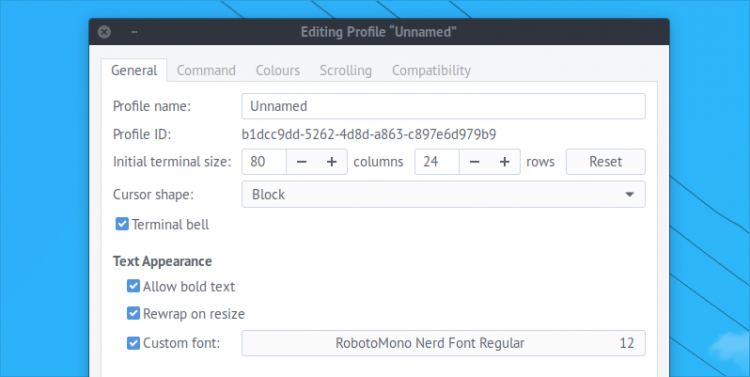The image size is (750, 377).
Task: Decrease the rows count with minus
Action: tap(474, 162)
